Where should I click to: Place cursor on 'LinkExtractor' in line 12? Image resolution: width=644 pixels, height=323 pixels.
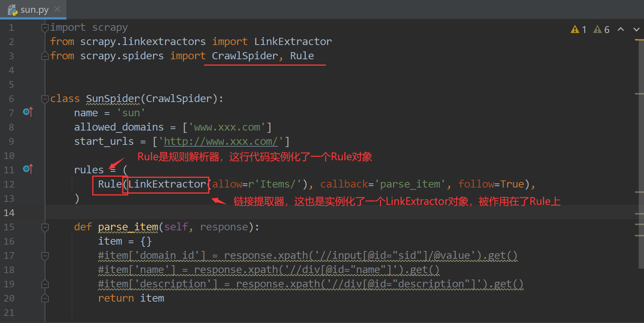[167, 184]
